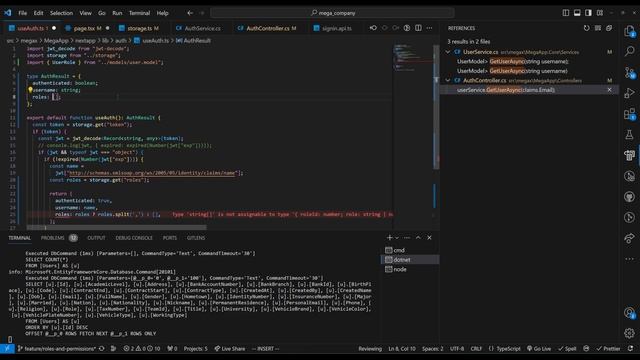Toggle the primary side bar layout
The height and width of the screenshot is (360, 640).
[x=566, y=13]
